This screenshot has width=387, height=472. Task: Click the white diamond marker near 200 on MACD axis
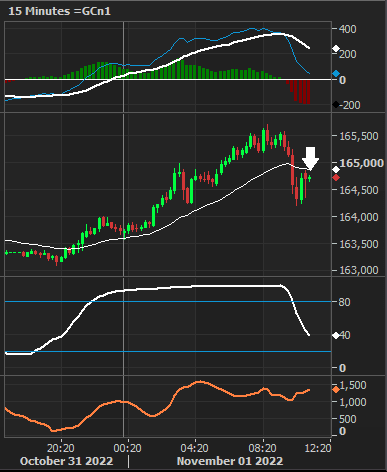[336, 49]
